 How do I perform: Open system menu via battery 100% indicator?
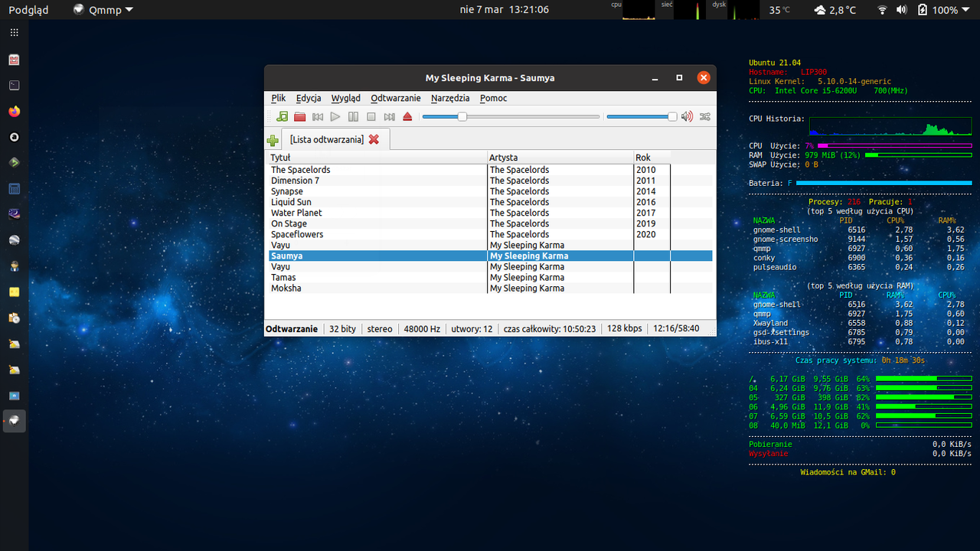pos(944,10)
